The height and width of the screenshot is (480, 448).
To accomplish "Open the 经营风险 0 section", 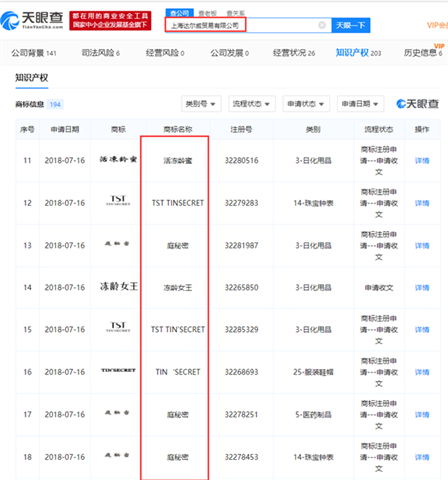I will click(x=165, y=53).
